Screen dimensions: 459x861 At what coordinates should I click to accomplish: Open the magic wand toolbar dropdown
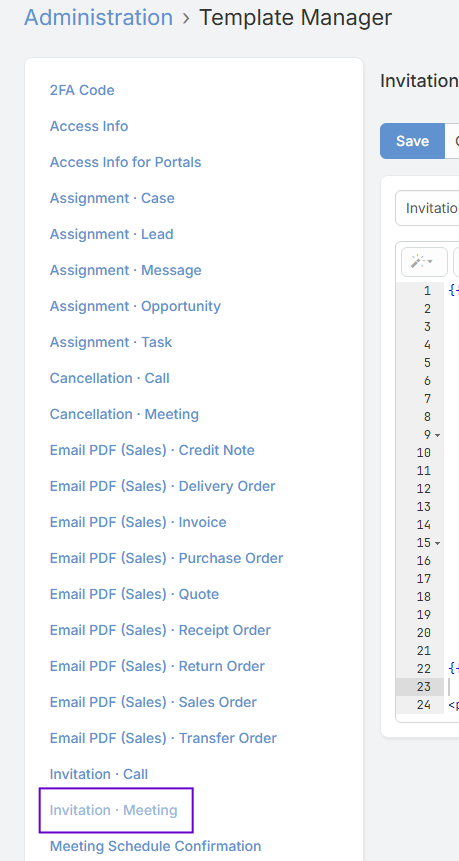click(x=424, y=262)
